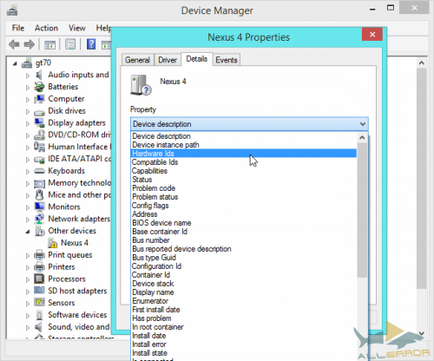Expand the Sound, video node

point(28,327)
